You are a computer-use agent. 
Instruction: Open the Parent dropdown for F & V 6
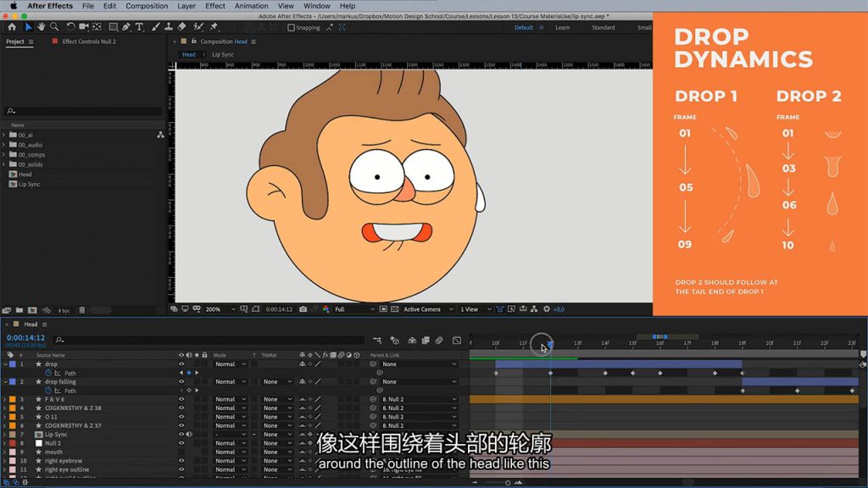420,399
